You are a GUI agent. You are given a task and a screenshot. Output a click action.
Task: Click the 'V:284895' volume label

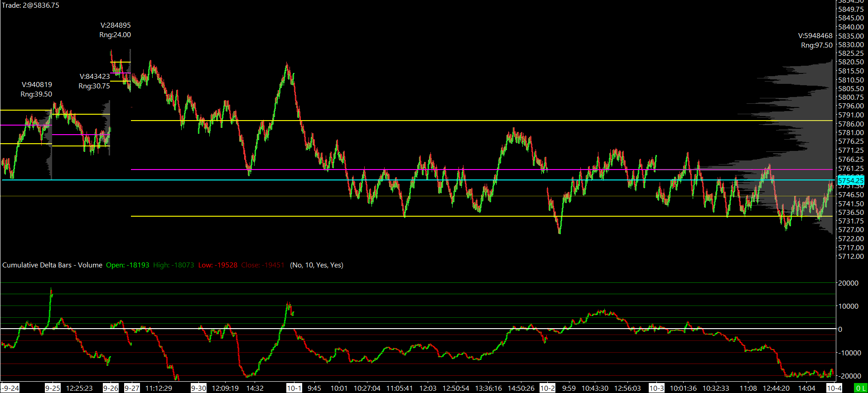[116, 25]
